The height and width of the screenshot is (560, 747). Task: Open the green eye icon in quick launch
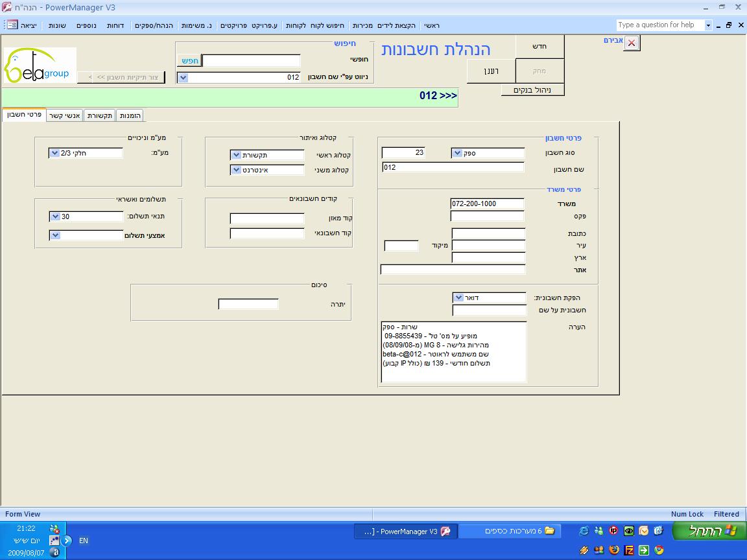point(629,530)
